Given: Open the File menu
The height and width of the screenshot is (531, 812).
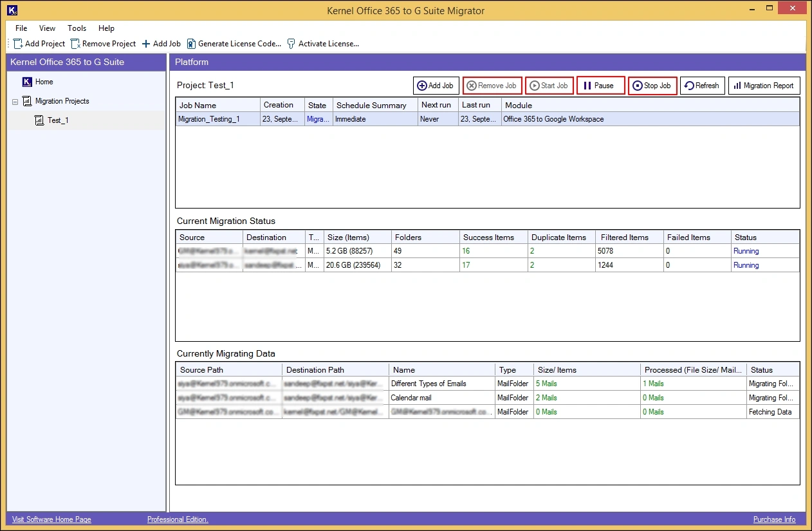Looking at the screenshot, I should (x=21, y=28).
